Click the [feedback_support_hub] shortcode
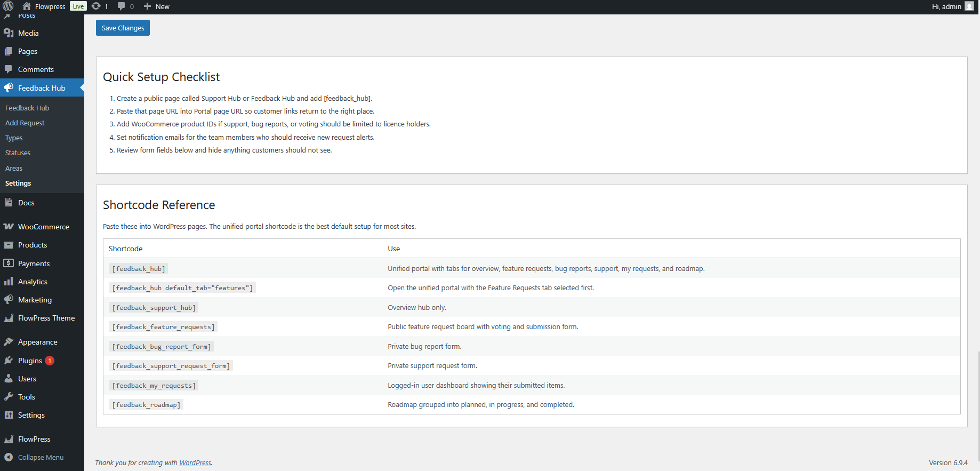 coord(154,308)
